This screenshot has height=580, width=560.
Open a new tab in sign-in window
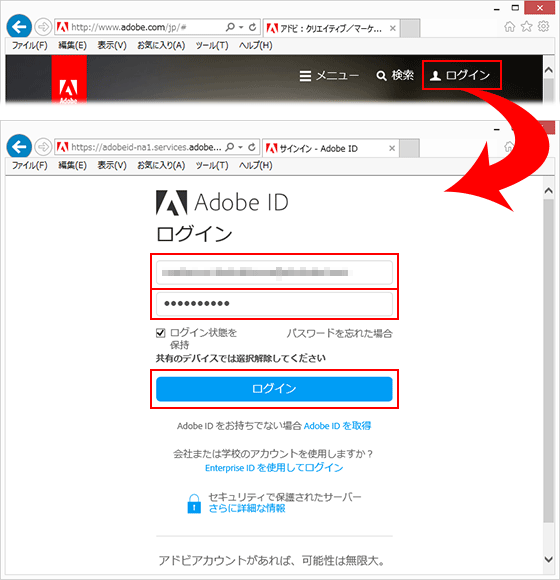coord(410,148)
